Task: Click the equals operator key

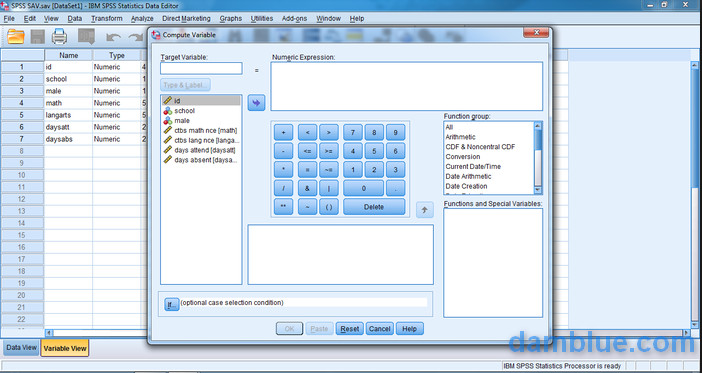Action: [308, 170]
